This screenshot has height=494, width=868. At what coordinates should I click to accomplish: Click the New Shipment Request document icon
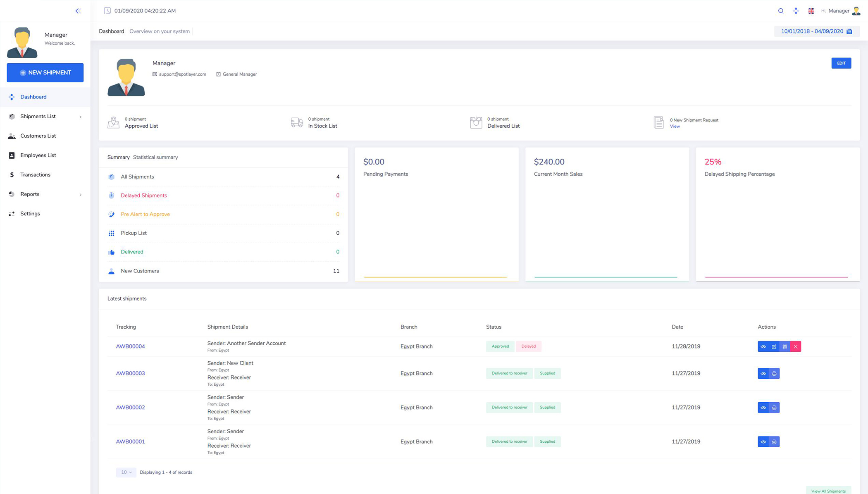tap(658, 122)
